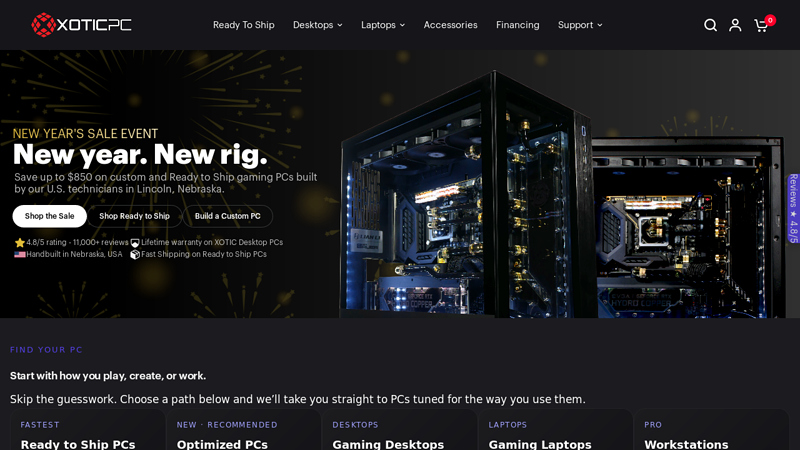The width and height of the screenshot is (800, 450).
Task: Click the 'Skip the guesswork' paragraph
Action: pyautogui.click(x=297, y=399)
